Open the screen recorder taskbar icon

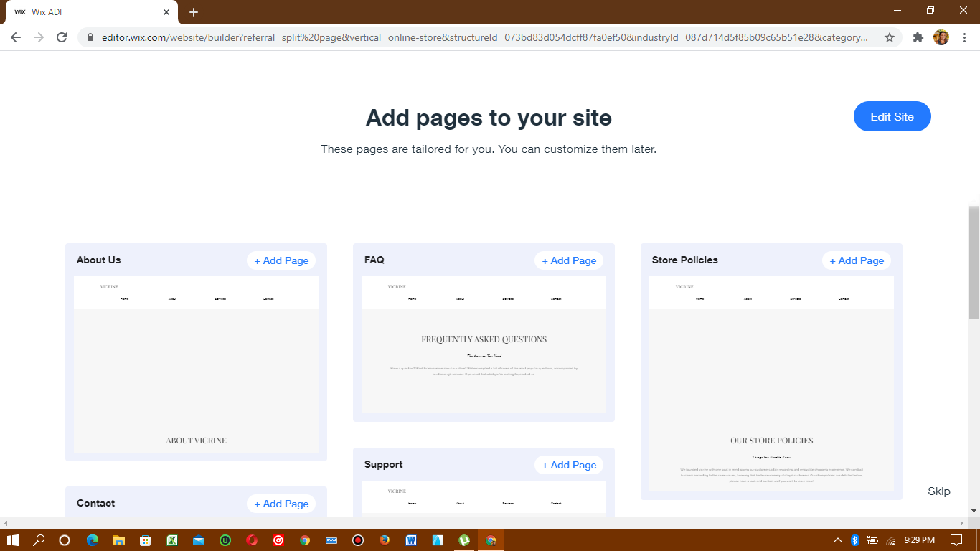coord(358,540)
